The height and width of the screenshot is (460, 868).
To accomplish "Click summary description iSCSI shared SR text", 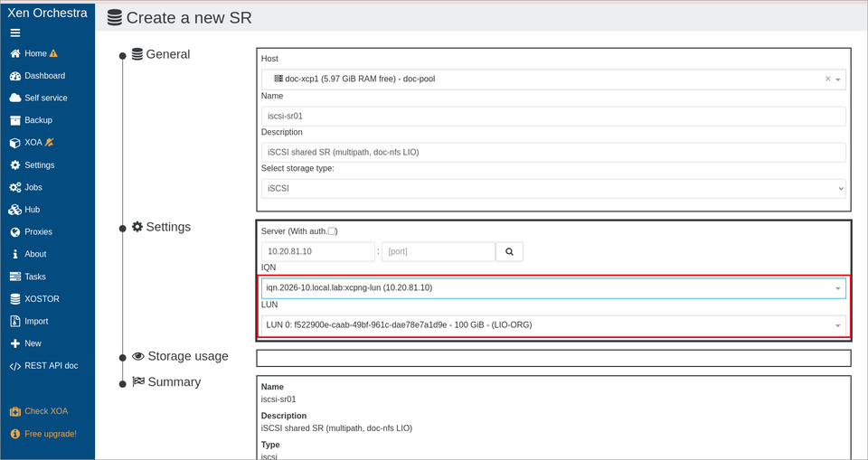I will coord(336,427).
